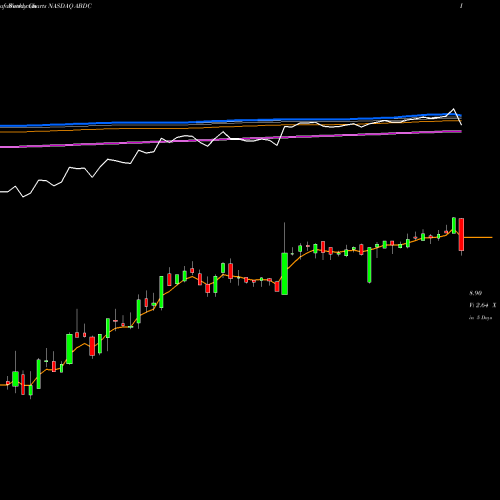Click the '5 Days' label text
Image resolution: width=500 pixels, height=500 pixels.
[484, 318]
